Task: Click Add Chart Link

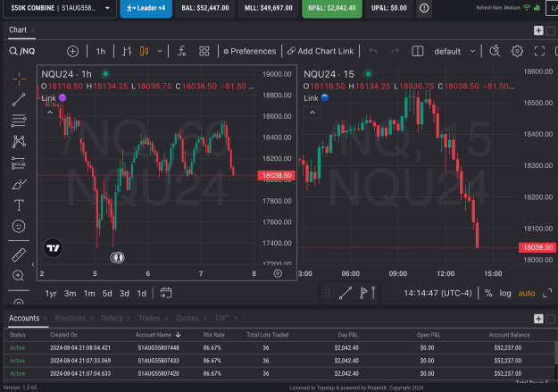Action: click(x=321, y=51)
